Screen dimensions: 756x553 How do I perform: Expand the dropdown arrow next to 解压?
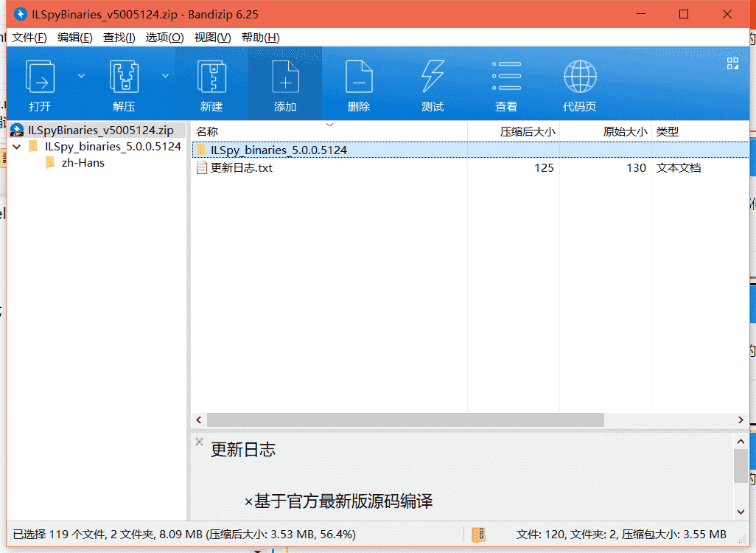click(165, 76)
